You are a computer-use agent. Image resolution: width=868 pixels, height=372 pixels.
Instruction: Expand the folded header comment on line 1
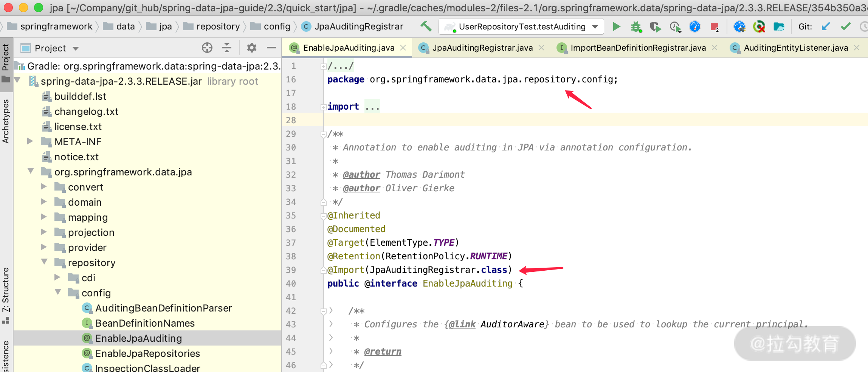click(323, 66)
